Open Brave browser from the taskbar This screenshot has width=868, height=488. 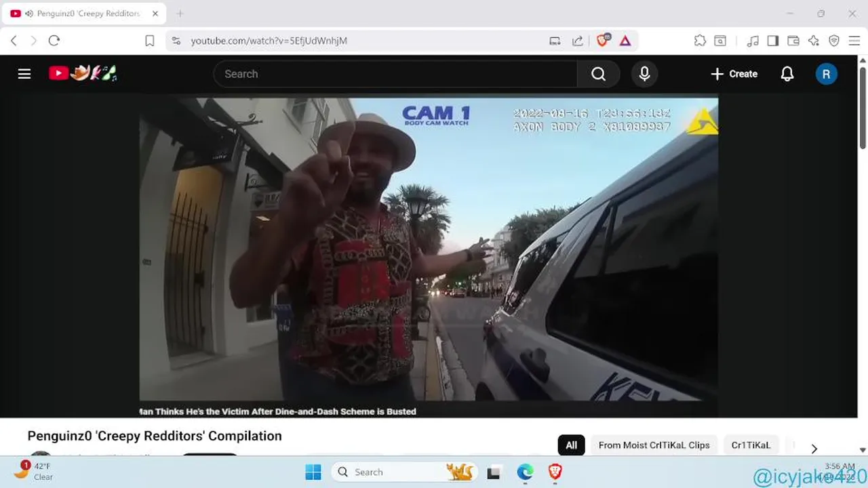[555, 472]
